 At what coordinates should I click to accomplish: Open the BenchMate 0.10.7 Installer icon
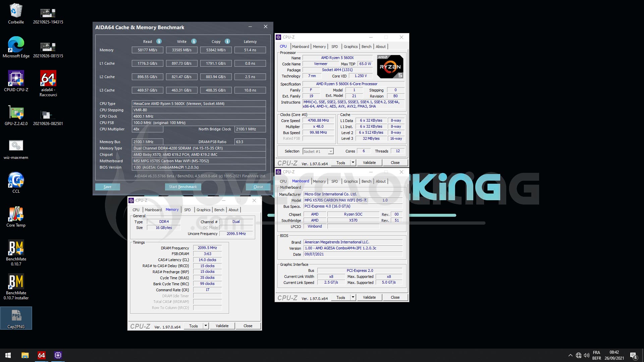click(x=16, y=287)
